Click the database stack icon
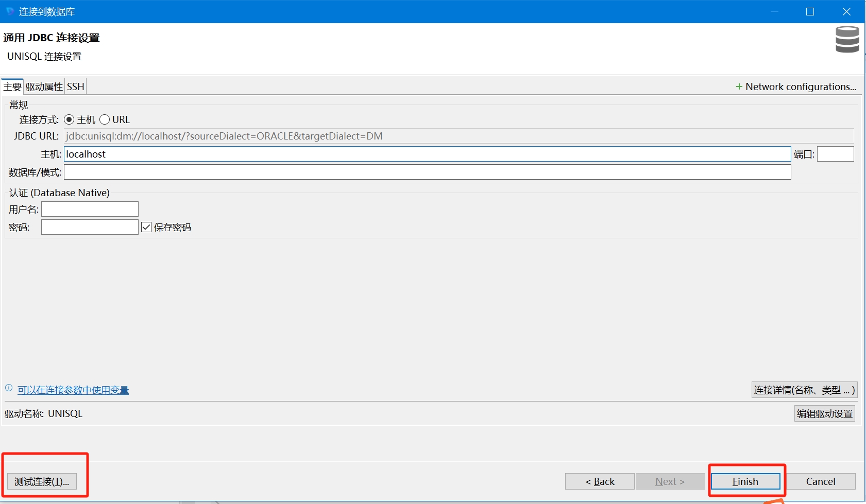Image resolution: width=866 pixels, height=504 pixels. (847, 40)
